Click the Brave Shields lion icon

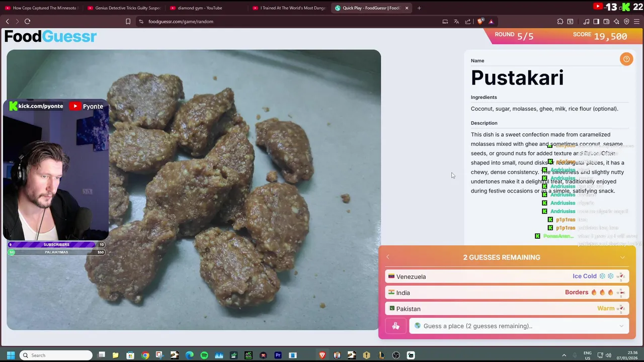[480, 22]
